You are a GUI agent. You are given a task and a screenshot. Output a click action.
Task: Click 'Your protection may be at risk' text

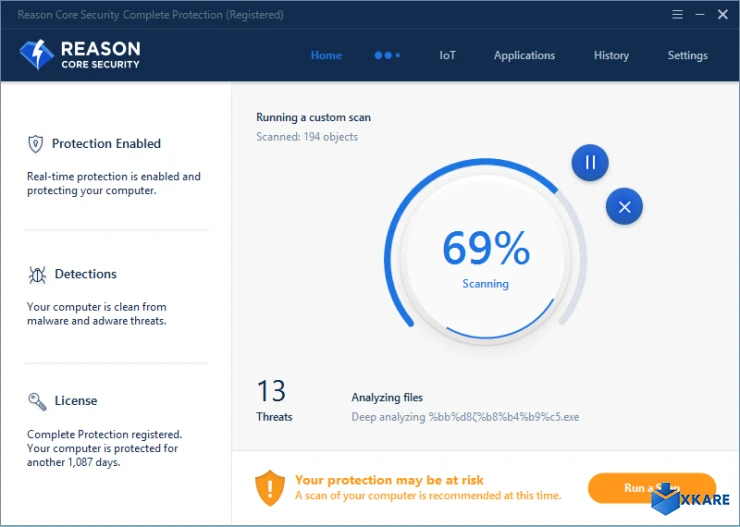(x=389, y=480)
